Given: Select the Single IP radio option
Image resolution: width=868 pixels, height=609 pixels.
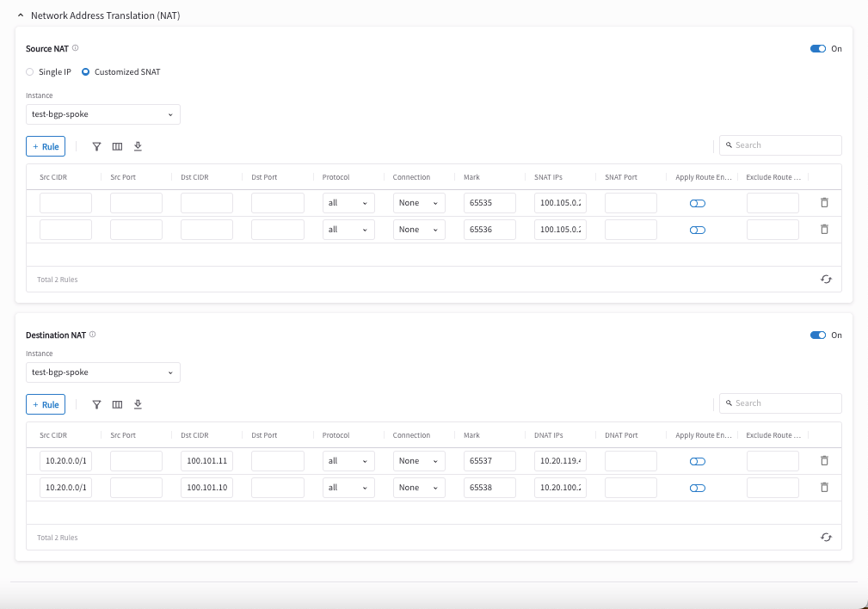Looking at the screenshot, I should click(x=30, y=72).
